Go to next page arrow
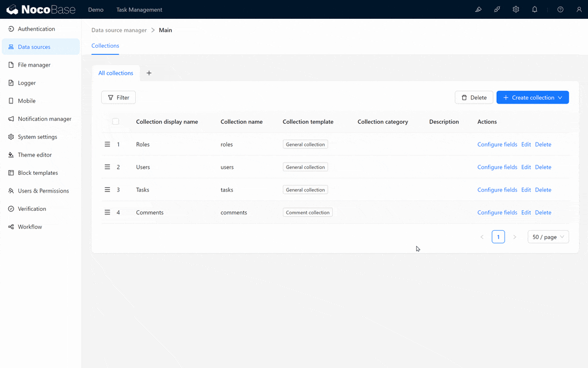The width and height of the screenshot is (588, 368). pyautogui.click(x=514, y=237)
